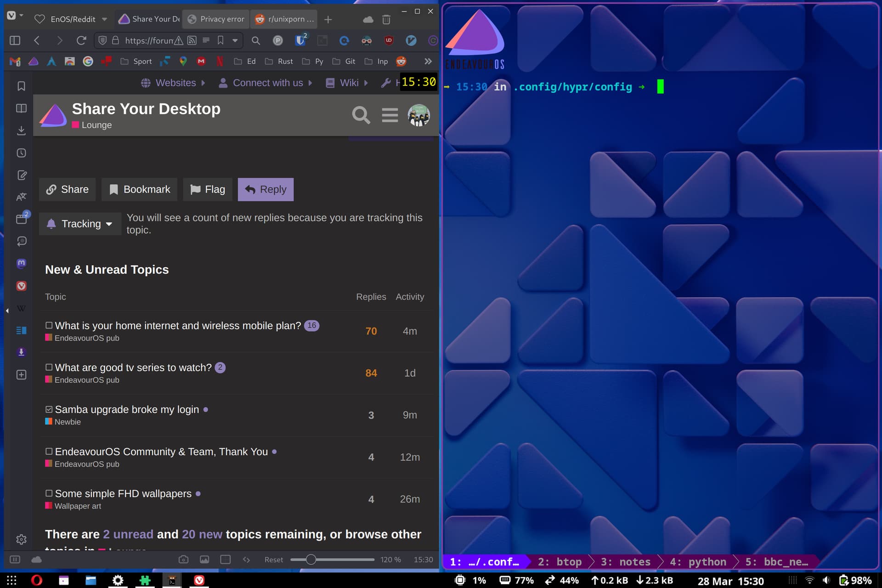882x588 pixels.
Task: Adjust the page zoom slider
Action: point(311,560)
